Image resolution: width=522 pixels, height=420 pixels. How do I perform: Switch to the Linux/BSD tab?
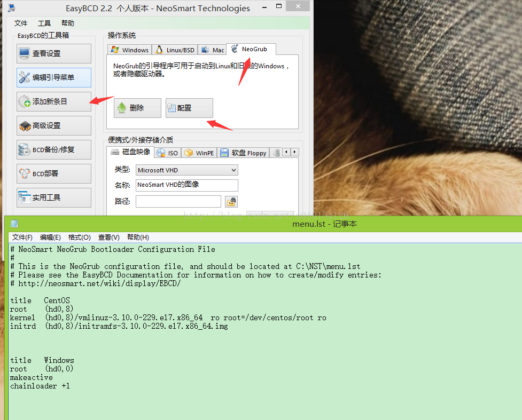(175, 50)
